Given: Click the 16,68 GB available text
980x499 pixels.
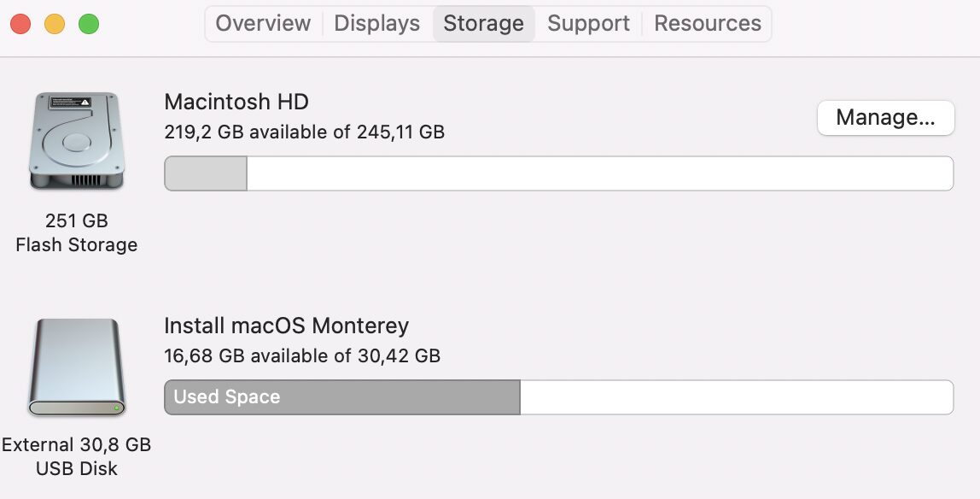Looking at the screenshot, I should click(x=302, y=355).
